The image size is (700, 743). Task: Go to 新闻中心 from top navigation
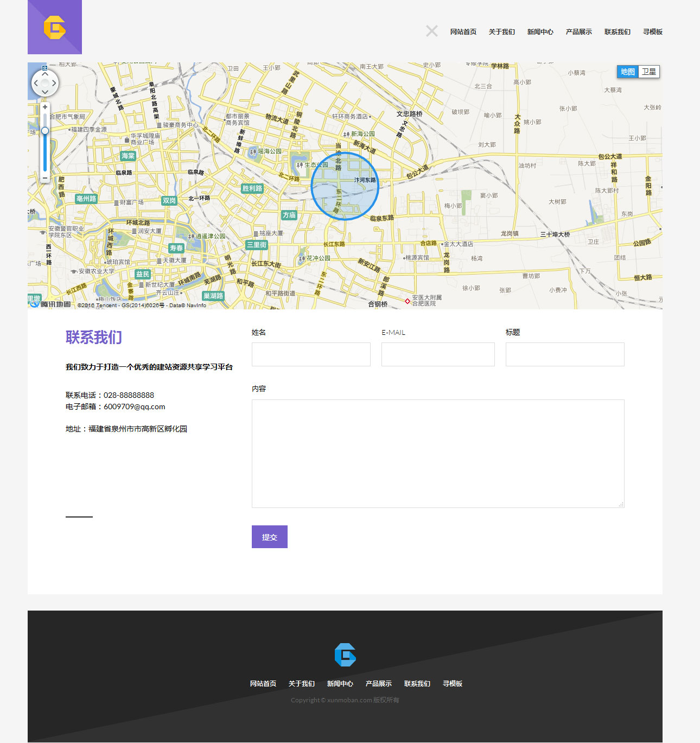[x=540, y=32]
